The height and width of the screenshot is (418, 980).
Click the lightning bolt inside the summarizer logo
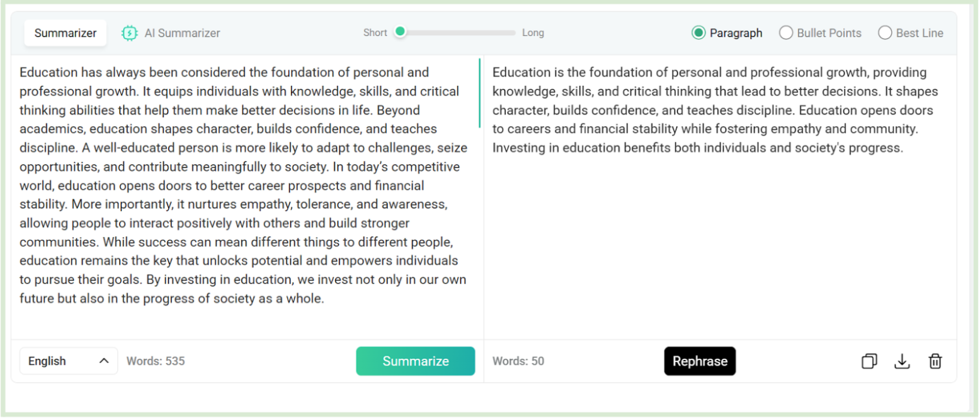click(128, 32)
